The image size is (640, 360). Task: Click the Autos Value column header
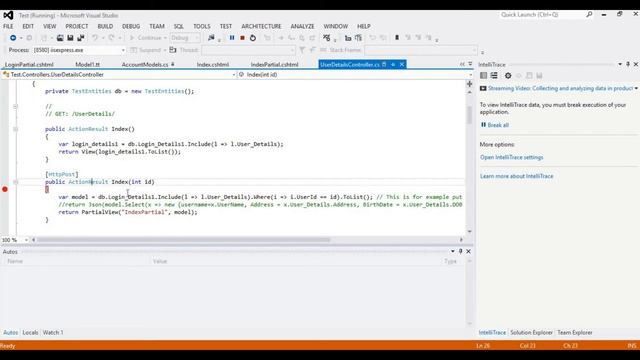click(x=160, y=261)
